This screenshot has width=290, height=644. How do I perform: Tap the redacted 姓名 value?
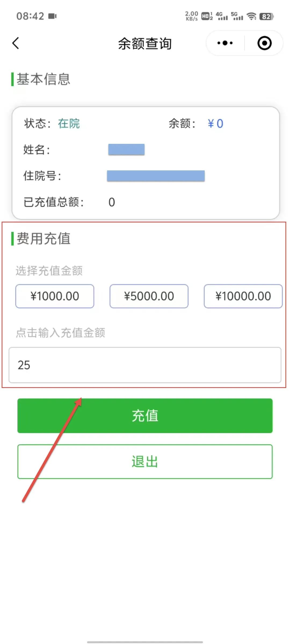point(126,149)
